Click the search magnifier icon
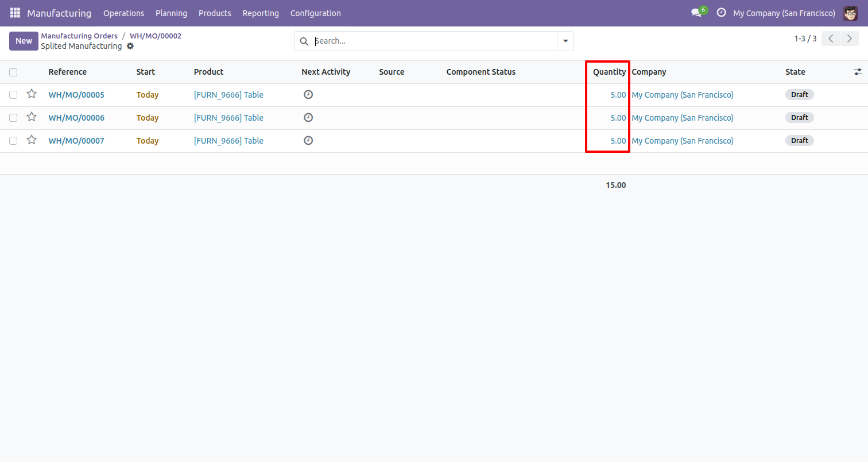868x462 pixels. click(304, 41)
